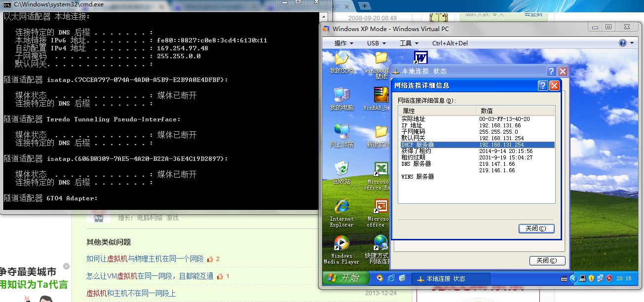This screenshot has width=644, height=302.
Task: Open link 怎么让VM虚拟机在同一网段,且都能互通
Action: tap(150, 276)
